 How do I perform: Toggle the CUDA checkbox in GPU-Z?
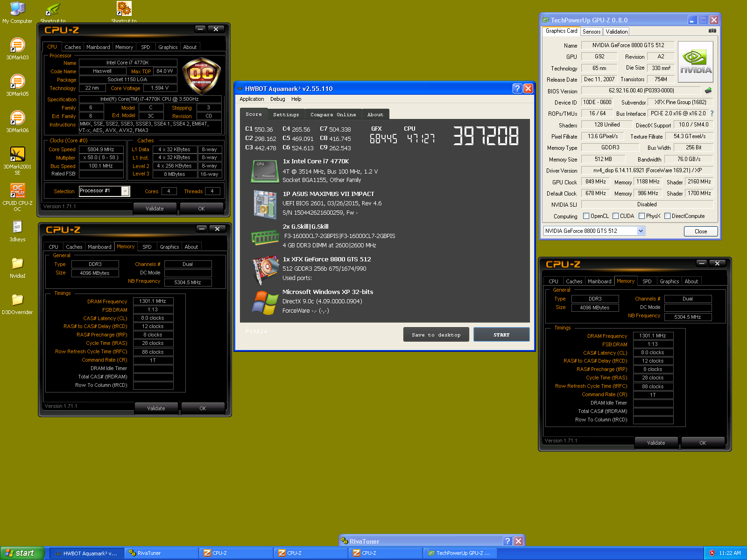(616, 216)
